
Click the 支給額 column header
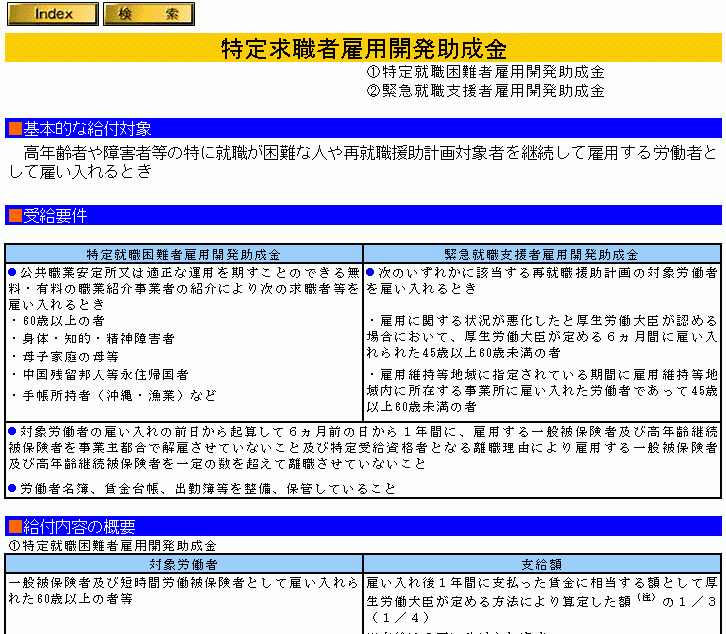(541, 564)
